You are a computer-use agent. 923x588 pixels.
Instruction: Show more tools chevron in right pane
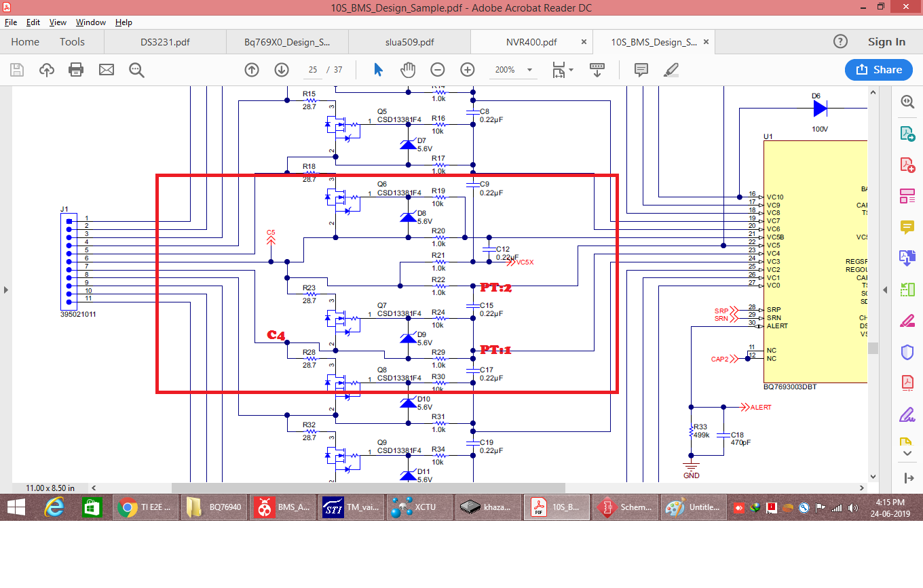907,452
